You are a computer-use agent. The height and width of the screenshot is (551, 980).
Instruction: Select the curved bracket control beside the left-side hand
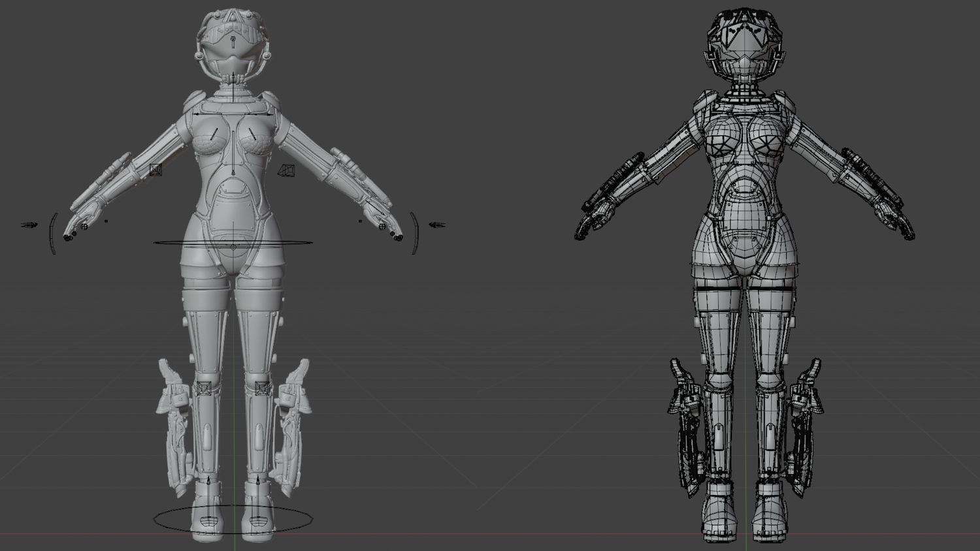(x=53, y=234)
